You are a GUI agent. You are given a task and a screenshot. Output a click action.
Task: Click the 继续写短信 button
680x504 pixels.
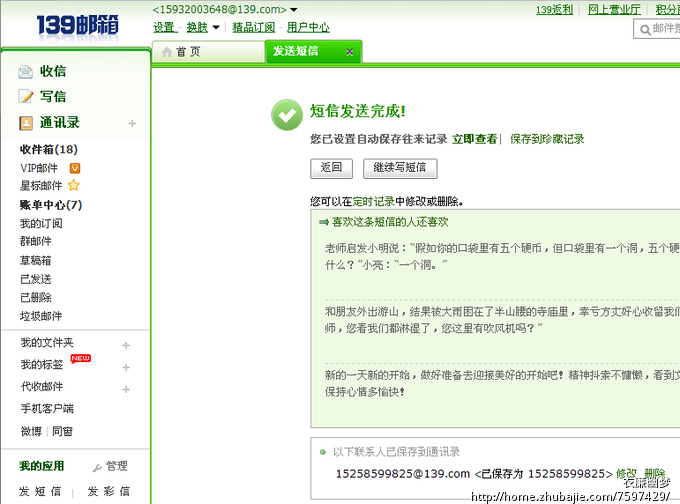tap(400, 168)
